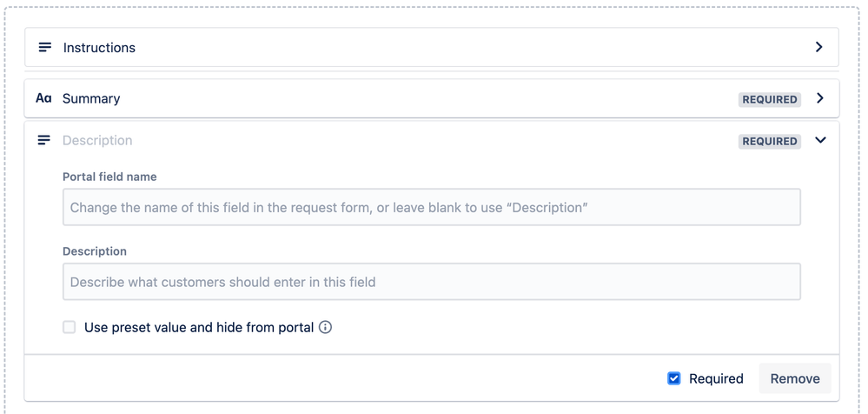Screen dimensions: 868x414
Task: Expand the Summary field chevron
Action: click(x=820, y=98)
